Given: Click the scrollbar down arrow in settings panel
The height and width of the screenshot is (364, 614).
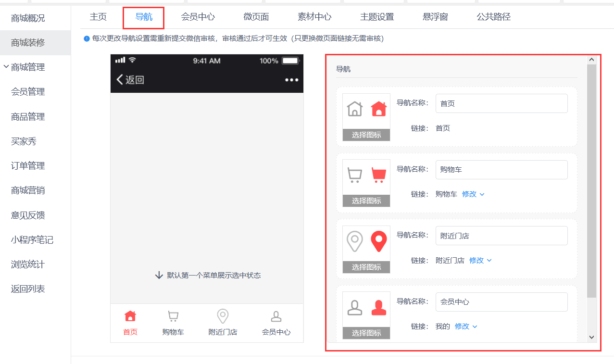Looking at the screenshot, I should [x=591, y=338].
